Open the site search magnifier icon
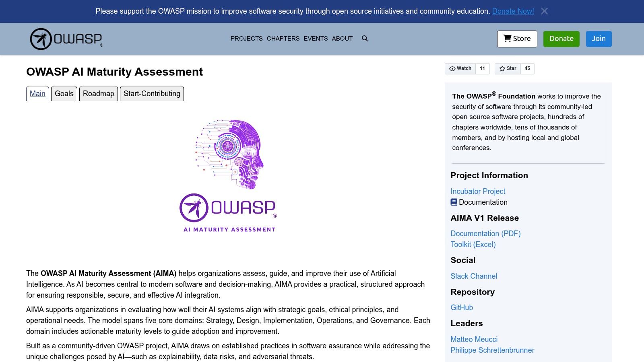The width and height of the screenshot is (644, 362). 365,39
